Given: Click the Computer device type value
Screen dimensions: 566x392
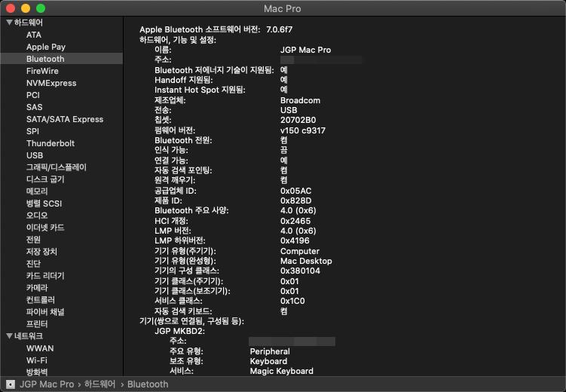Looking at the screenshot, I should coord(300,251).
